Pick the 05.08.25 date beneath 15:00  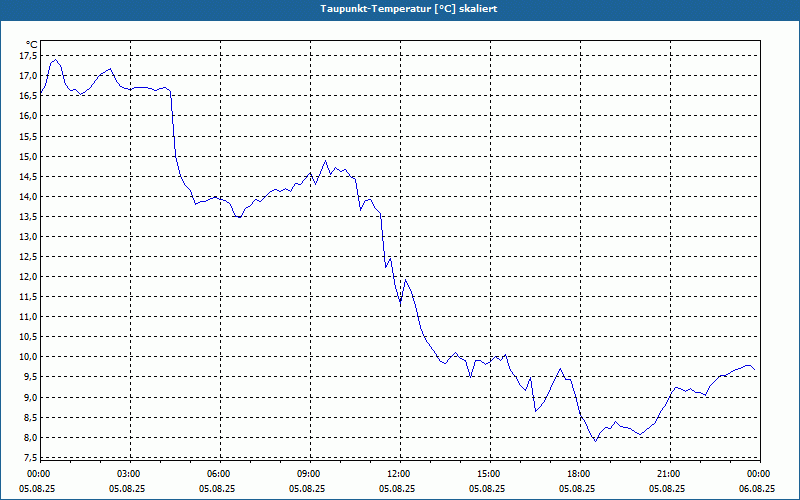point(487,488)
